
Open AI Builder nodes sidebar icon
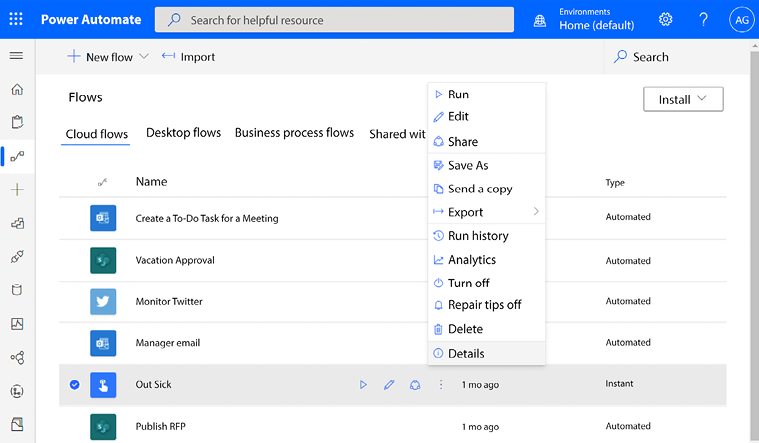pos(17,358)
